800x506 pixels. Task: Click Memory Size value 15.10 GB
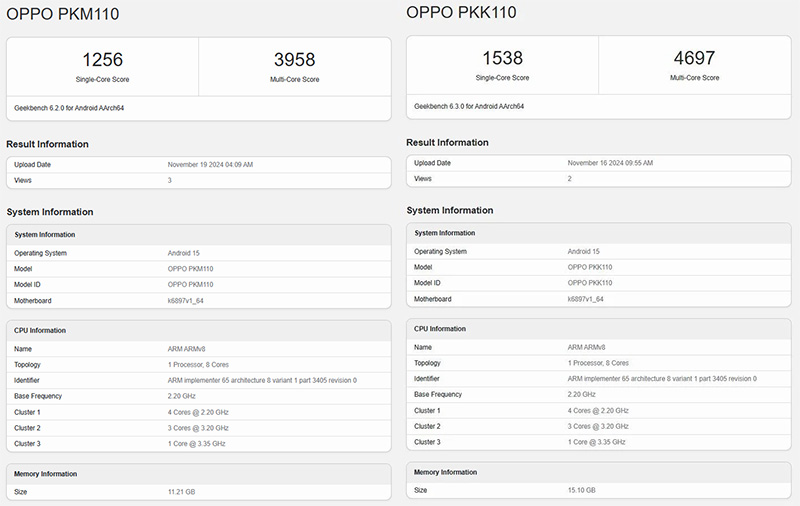click(581, 491)
